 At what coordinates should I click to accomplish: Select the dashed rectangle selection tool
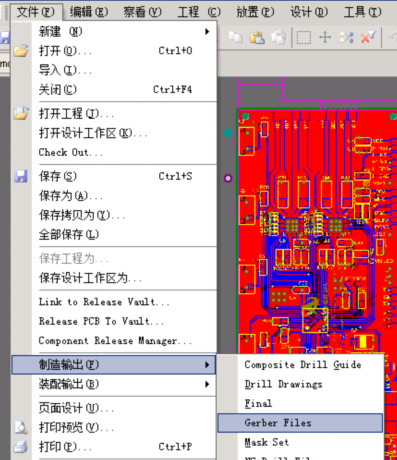point(304,37)
